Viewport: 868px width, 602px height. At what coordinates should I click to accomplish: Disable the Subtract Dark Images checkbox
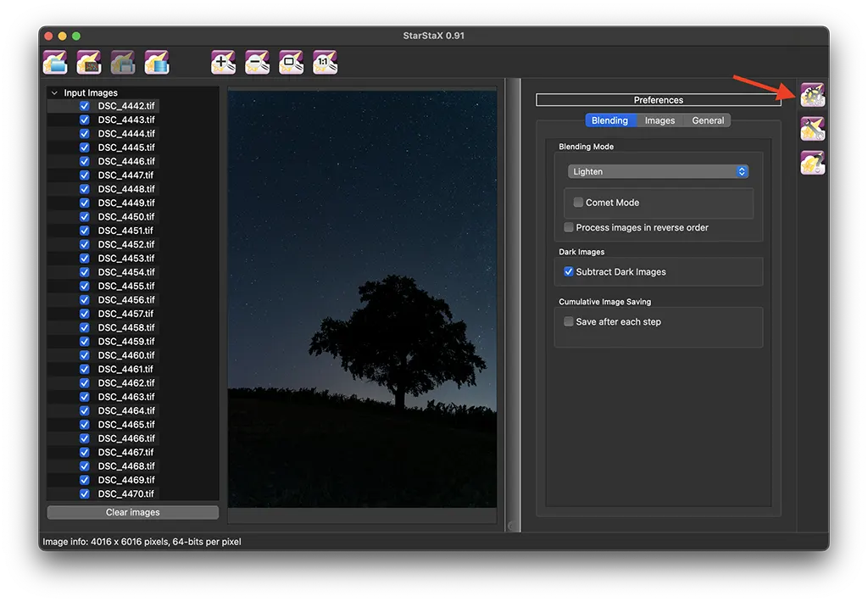point(569,272)
